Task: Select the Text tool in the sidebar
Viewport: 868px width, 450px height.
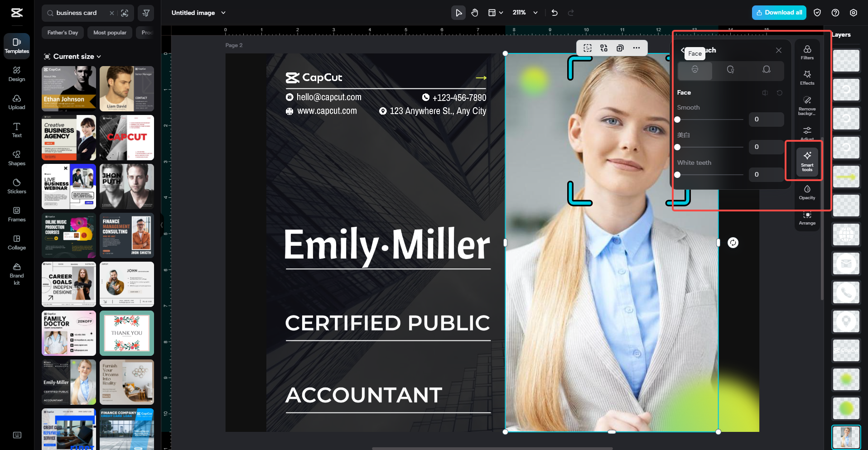Action: coord(16,130)
